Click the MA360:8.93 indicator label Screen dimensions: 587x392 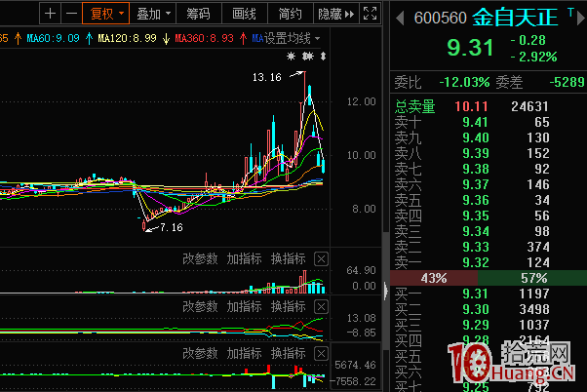205,38
